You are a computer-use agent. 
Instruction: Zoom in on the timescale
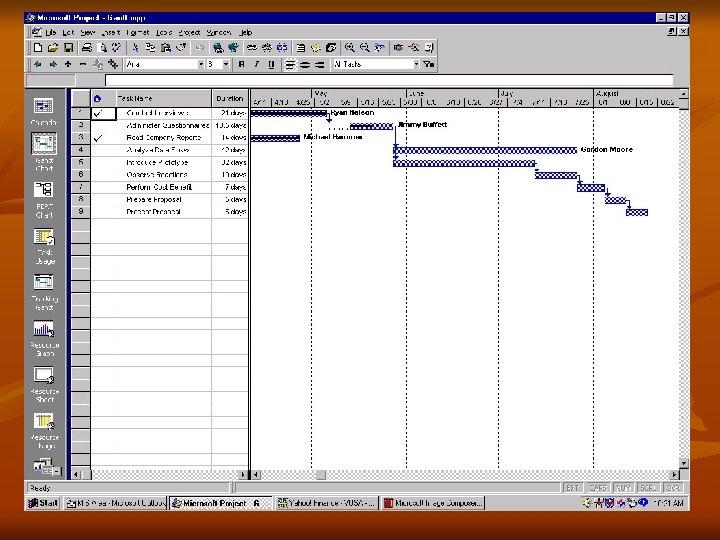(350, 48)
